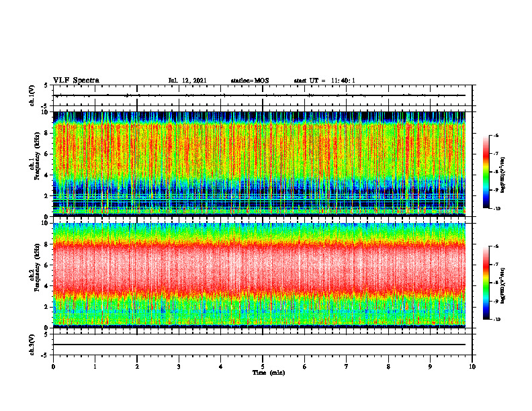Click the "station=MOS" header text
Screen dimensions: 532x411
click(250, 81)
